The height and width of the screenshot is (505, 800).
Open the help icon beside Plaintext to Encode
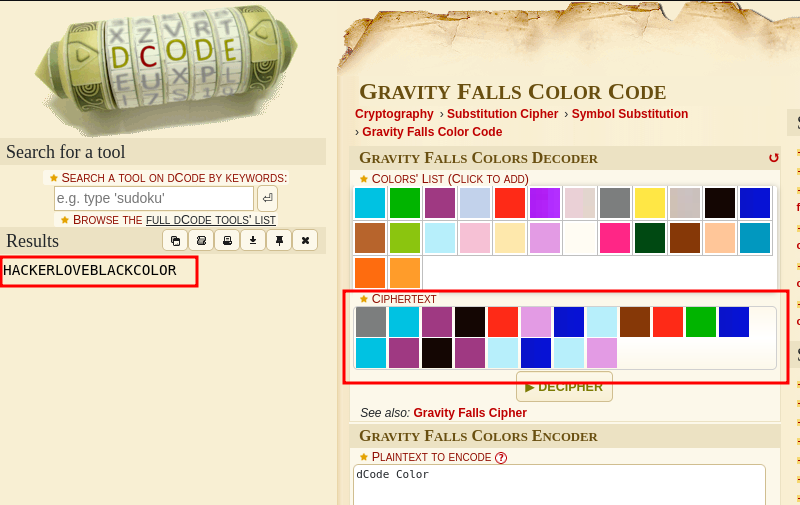(x=501, y=457)
